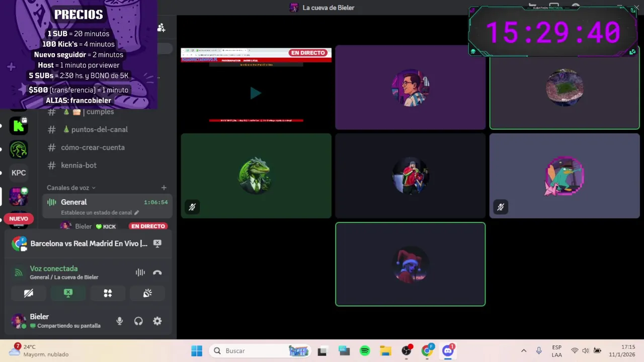Open the soundboard button

click(x=147, y=293)
